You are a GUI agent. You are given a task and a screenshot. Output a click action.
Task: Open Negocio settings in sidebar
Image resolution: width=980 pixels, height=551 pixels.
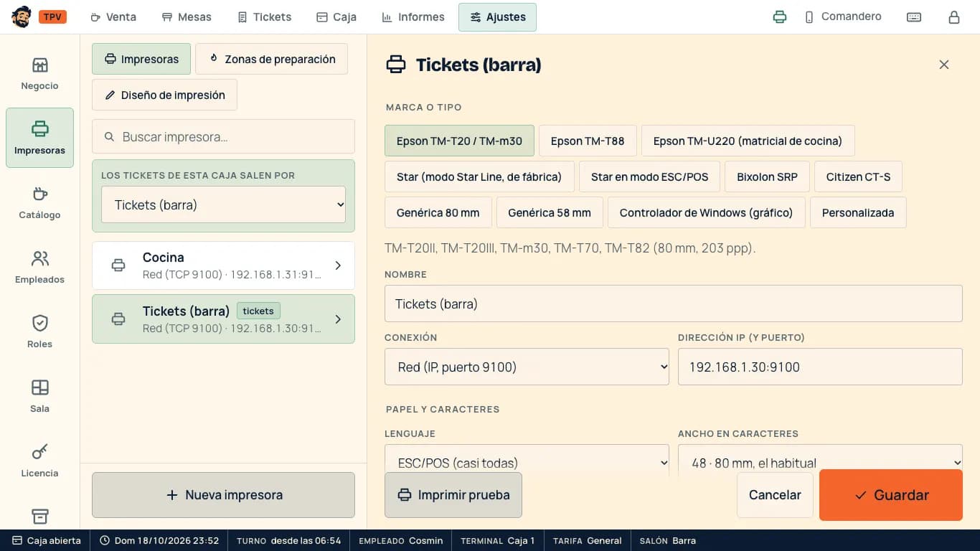39,73
